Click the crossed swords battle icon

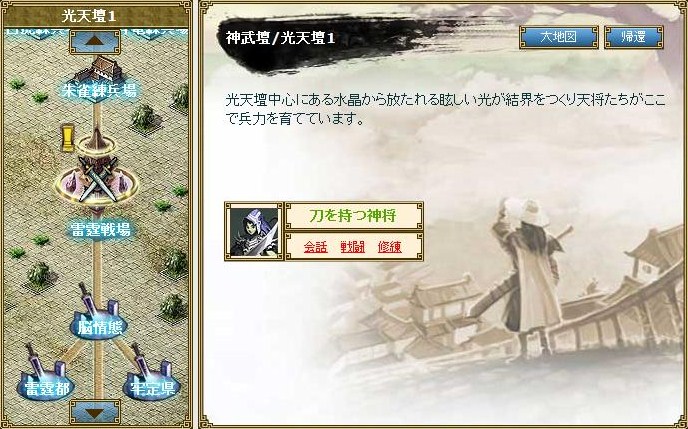tap(98, 178)
